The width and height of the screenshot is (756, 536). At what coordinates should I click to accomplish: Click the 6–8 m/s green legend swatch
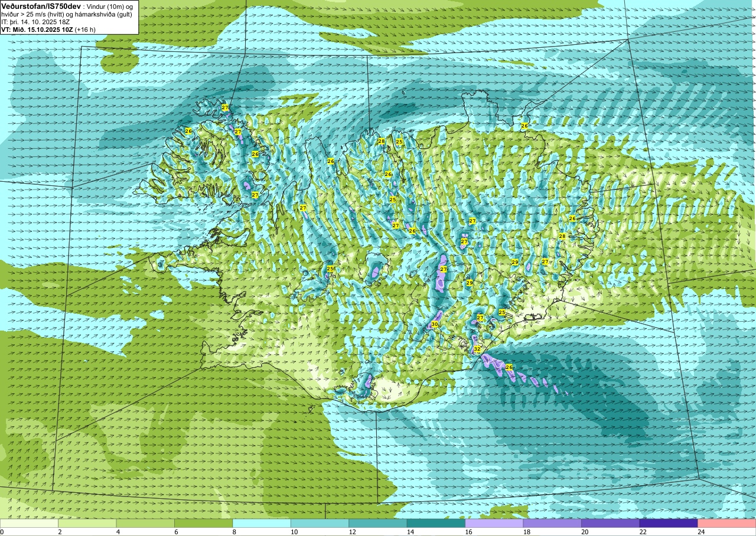[204, 523]
